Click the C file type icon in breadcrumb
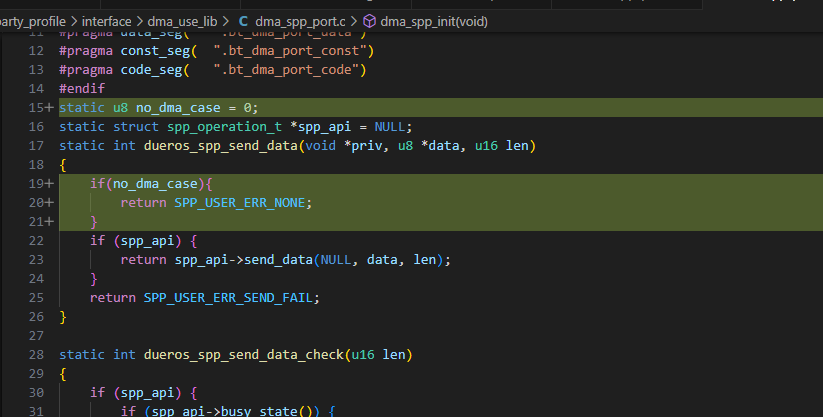Viewport: 823px width, 417px height. pyautogui.click(x=243, y=22)
